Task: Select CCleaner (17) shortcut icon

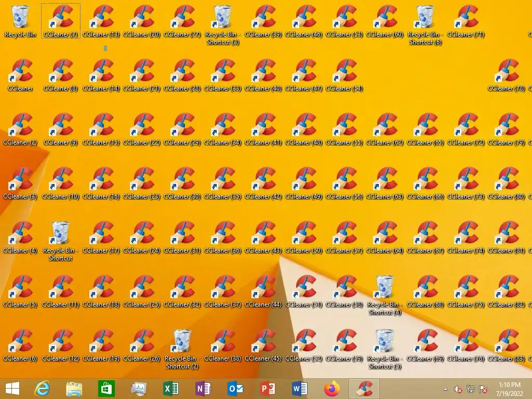Action: pos(101,237)
